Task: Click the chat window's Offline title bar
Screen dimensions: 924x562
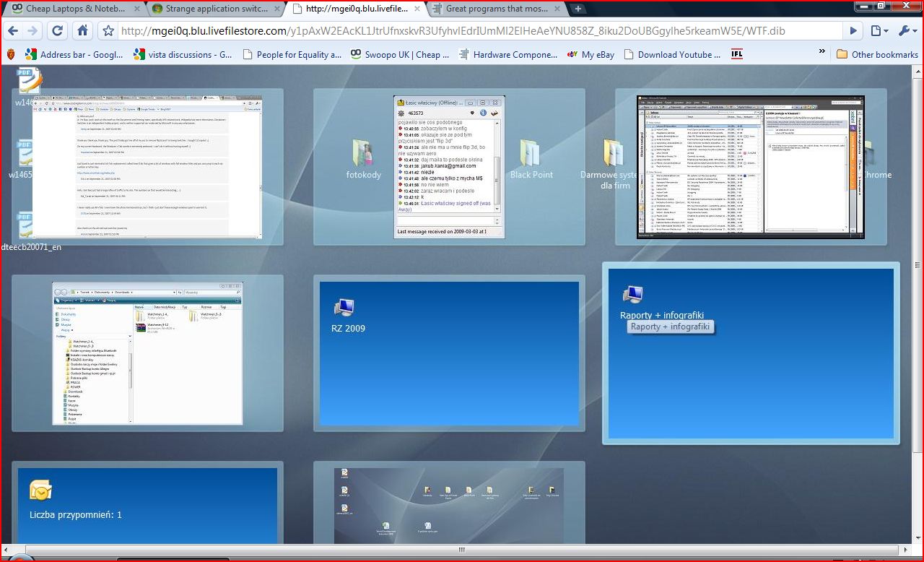Action: pyautogui.click(x=449, y=103)
